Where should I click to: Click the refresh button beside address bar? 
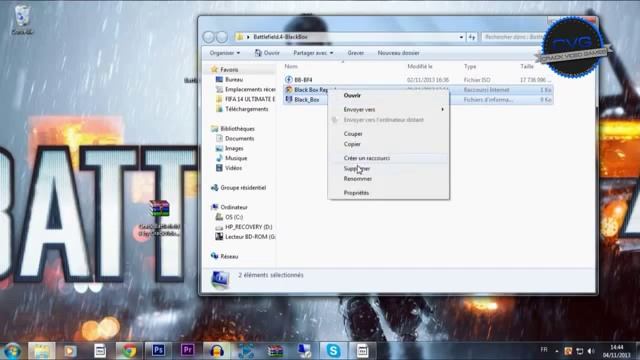(x=472, y=37)
